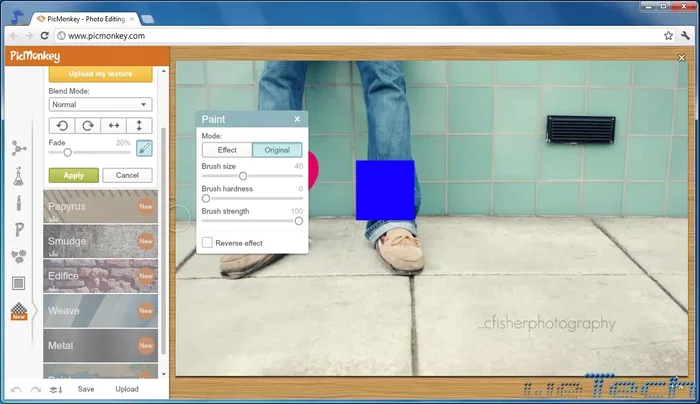
Task: Close the Paint panel
Action: (x=297, y=119)
